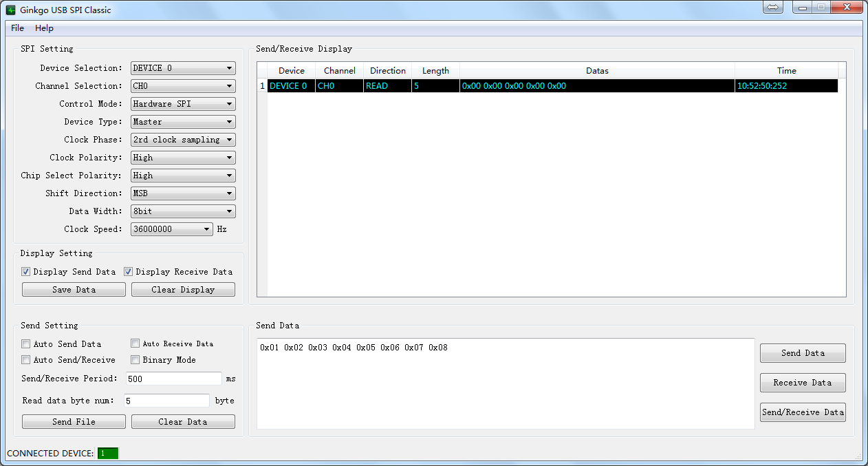Enable Binary Mode checkbox

[x=135, y=360]
